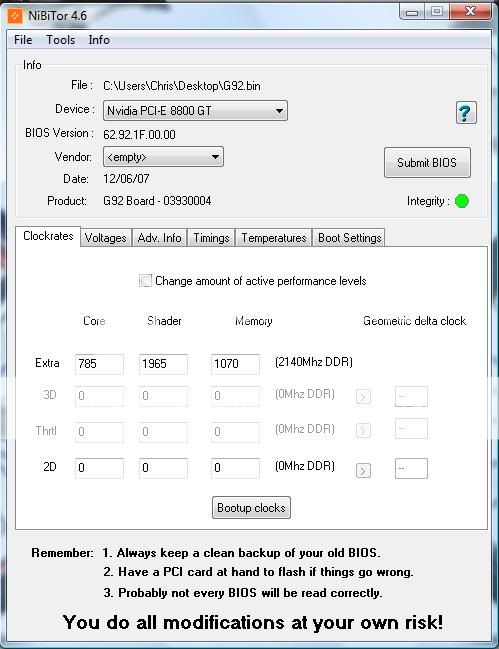Minimize the NiBiTor window
The image size is (499, 649).
[x=412, y=12]
